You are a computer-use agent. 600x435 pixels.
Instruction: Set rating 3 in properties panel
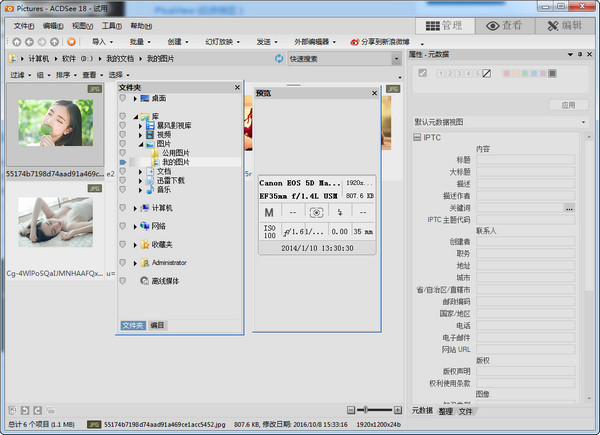click(x=459, y=73)
